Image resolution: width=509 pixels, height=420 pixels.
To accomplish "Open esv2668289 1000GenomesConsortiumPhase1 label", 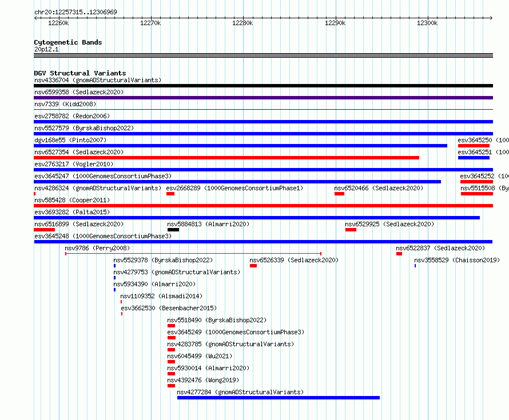I will [234, 188].
